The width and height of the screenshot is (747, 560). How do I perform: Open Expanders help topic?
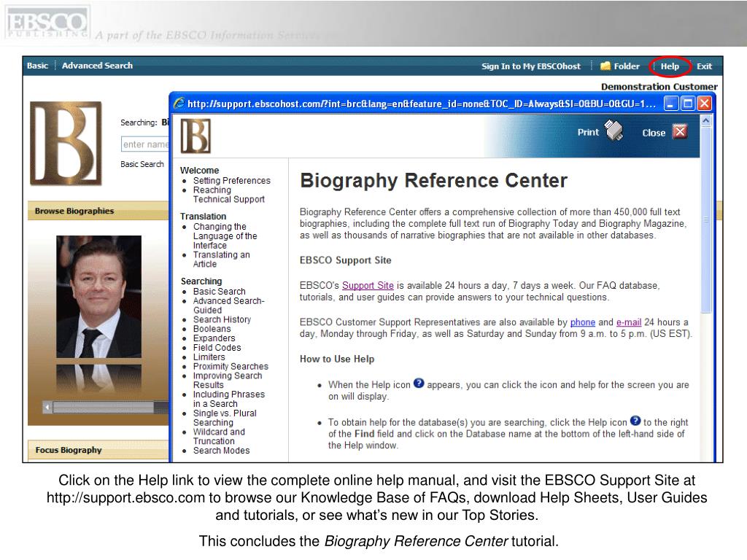(214, 338)
